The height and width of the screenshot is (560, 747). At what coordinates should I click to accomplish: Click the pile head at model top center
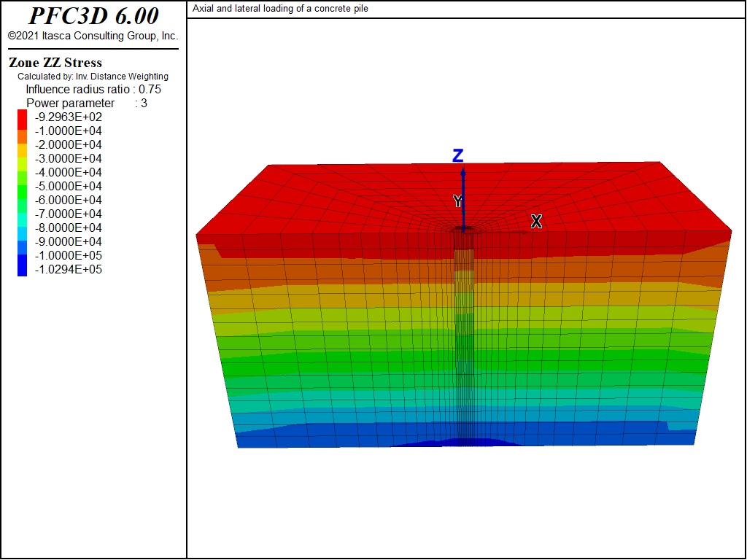(463, 230)
